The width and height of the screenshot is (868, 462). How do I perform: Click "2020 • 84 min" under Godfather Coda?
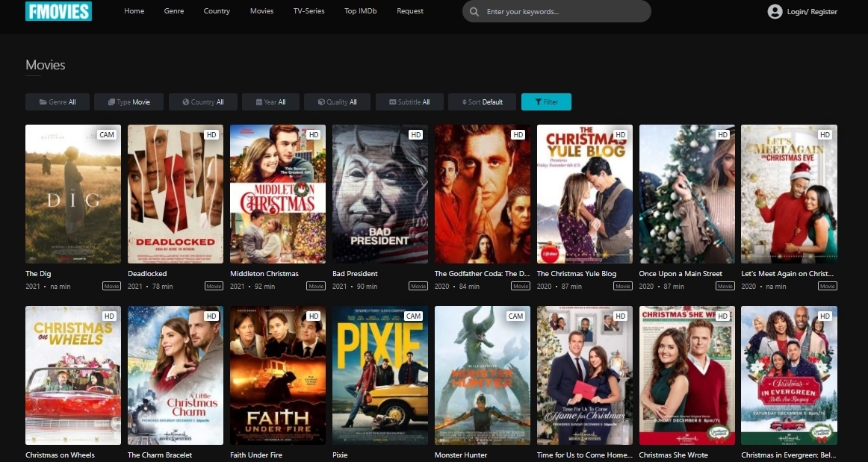click(x=457, y=286)
